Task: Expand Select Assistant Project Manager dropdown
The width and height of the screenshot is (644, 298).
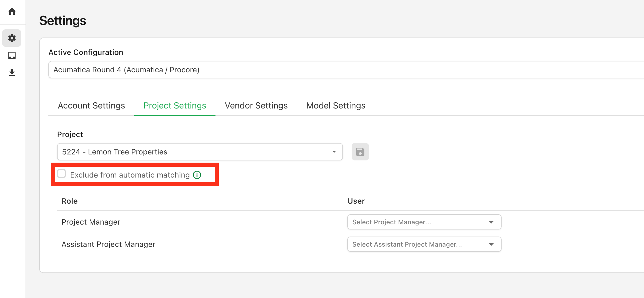Action: point(418,244)
